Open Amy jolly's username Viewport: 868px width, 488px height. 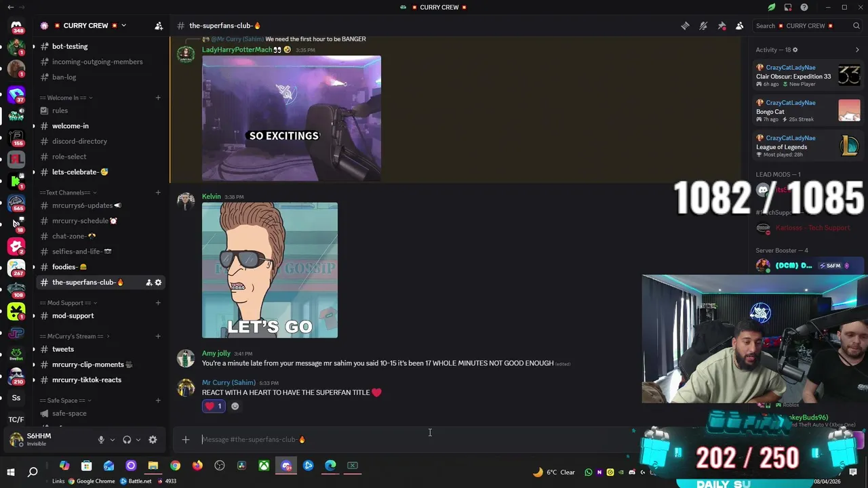(216, 354)
